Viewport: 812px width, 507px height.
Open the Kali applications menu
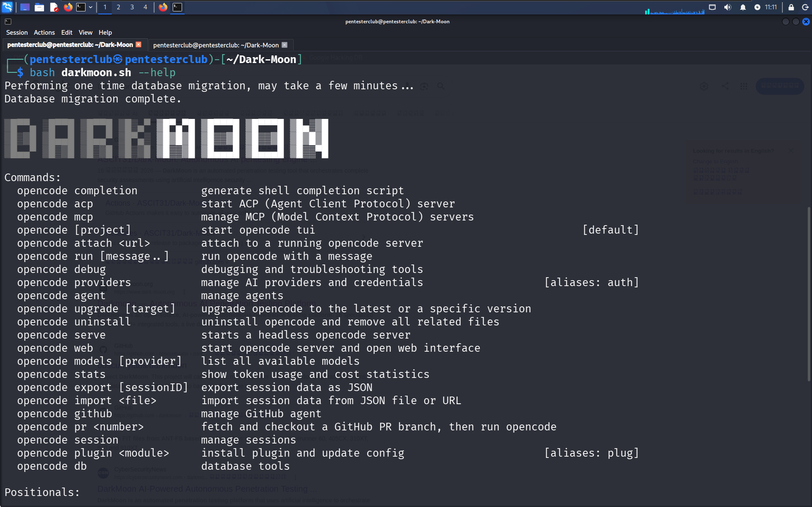[8, 7]
